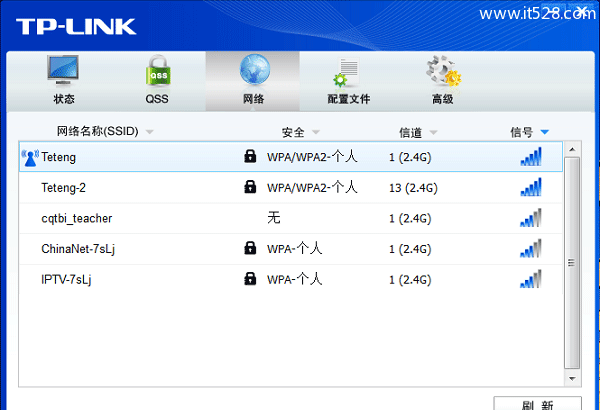This screenshot has width=600, height=410.
Task: Open the QSS padlock icon
Action: tap(158, 71)
